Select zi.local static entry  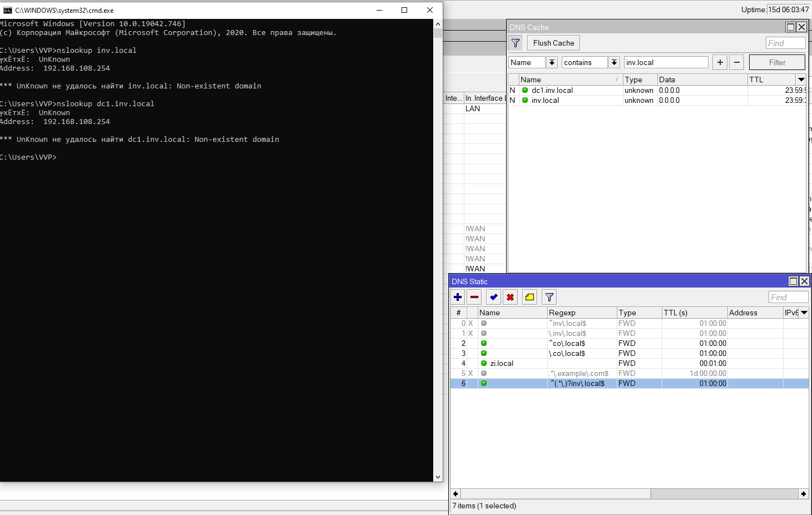point(630,363)
